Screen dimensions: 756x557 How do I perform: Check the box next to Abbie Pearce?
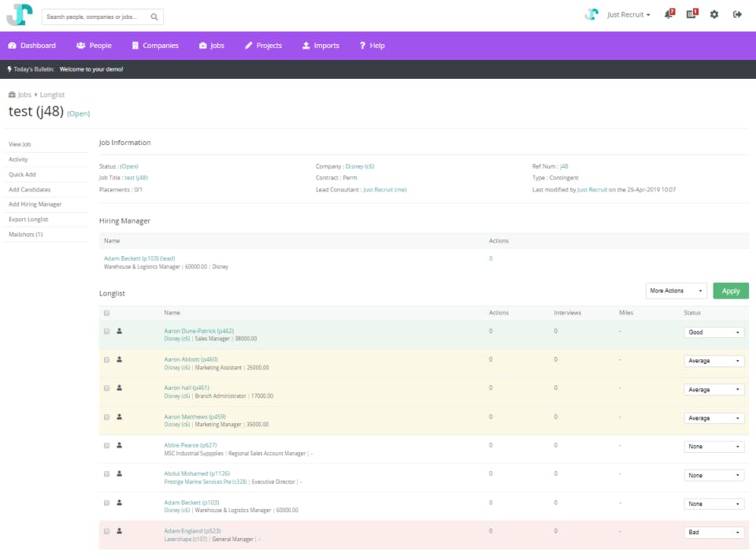pos(106,446)
